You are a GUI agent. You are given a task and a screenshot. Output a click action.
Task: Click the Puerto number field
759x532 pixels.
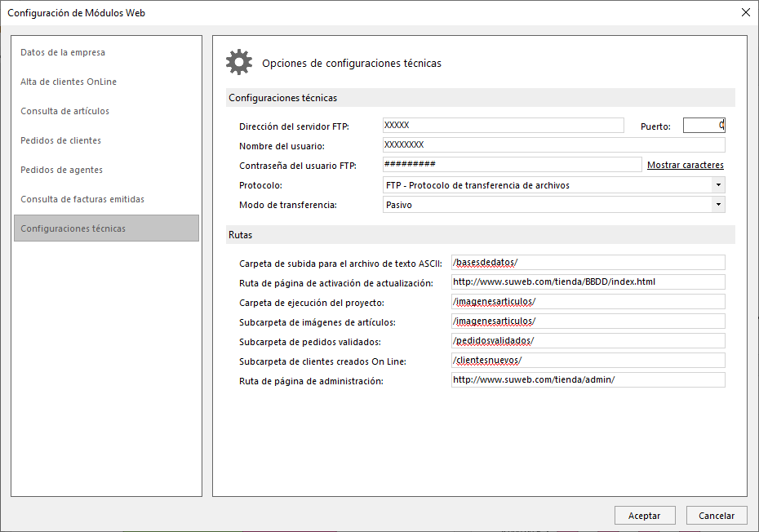704,126
